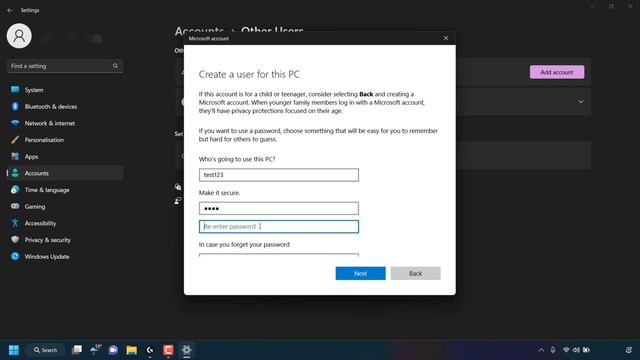Click the Settings gear on taskbar
The image size is (640, 360).
[187, 350]
